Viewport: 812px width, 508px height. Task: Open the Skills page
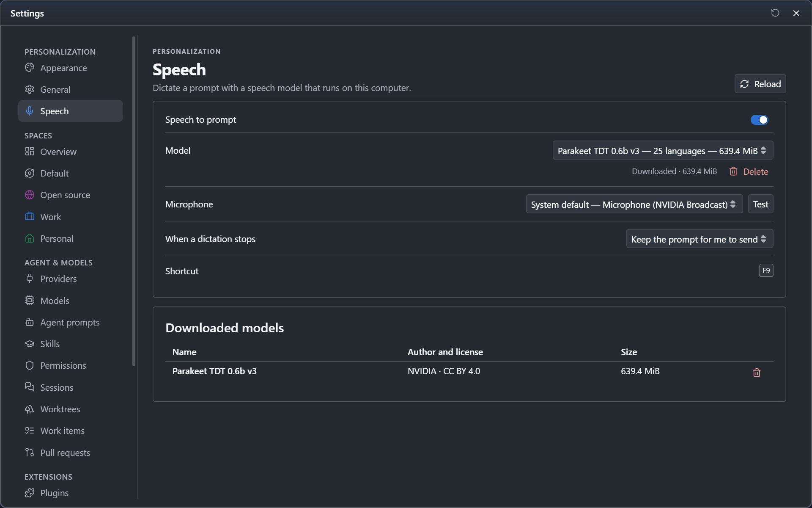tap(71, 344)
